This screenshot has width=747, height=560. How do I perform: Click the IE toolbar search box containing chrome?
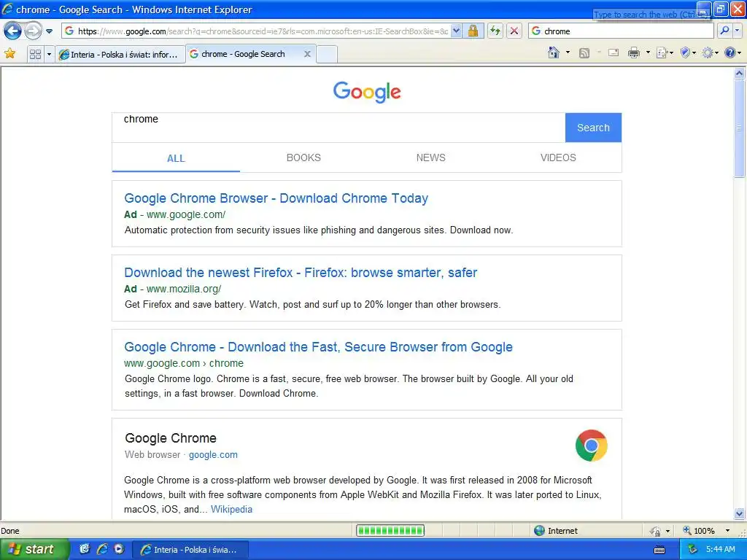click(622, 31)
